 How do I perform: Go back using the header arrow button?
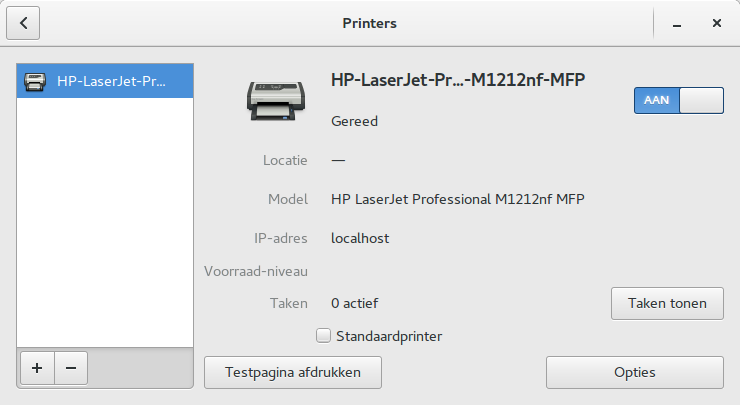[23, 22]
